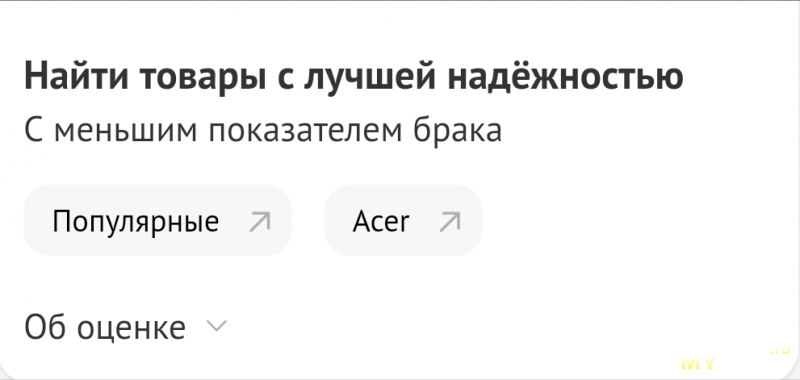Select the Acer label text

(x=381, y=222)
